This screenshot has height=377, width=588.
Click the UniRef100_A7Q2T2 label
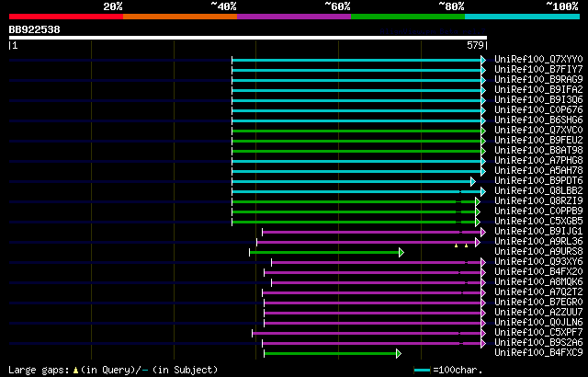coord(538,292)
